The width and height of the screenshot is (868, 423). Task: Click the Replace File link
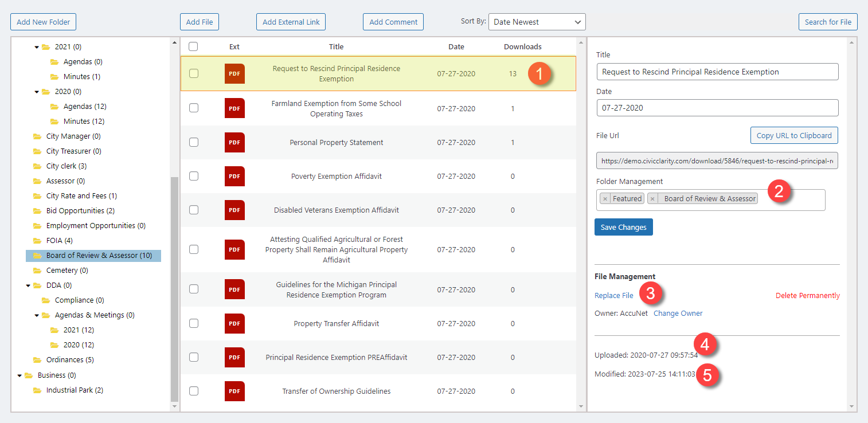point(614,296)
